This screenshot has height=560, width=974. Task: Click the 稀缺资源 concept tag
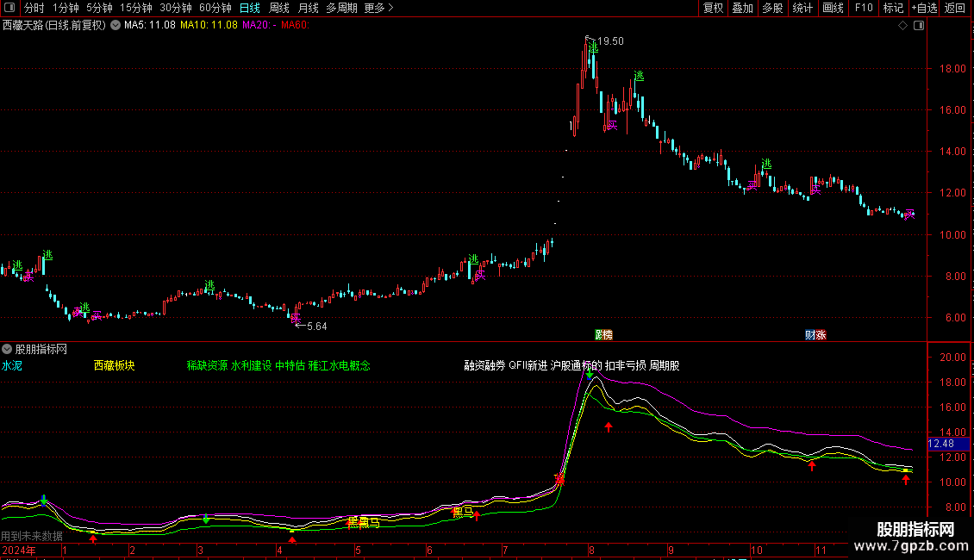point(207,365)
